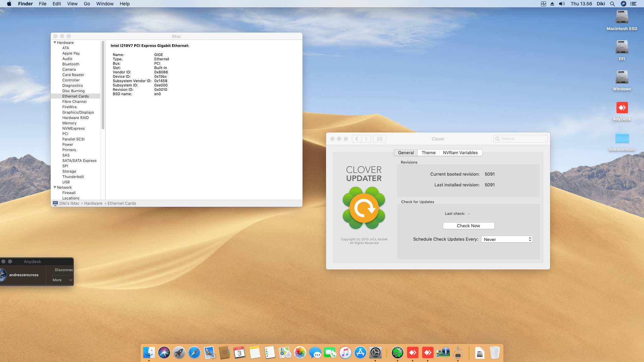Switch to the Theme tab

tap(428, 153)
